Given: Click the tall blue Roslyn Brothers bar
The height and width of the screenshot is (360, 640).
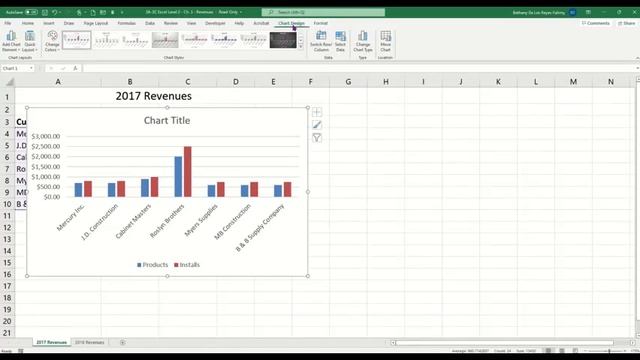Looking at the screenshot, I should tap(178, 177).
